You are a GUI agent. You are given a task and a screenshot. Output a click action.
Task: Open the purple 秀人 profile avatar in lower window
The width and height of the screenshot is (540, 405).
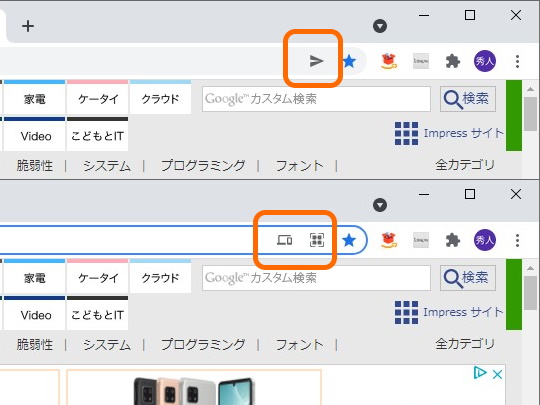[485, 240]
